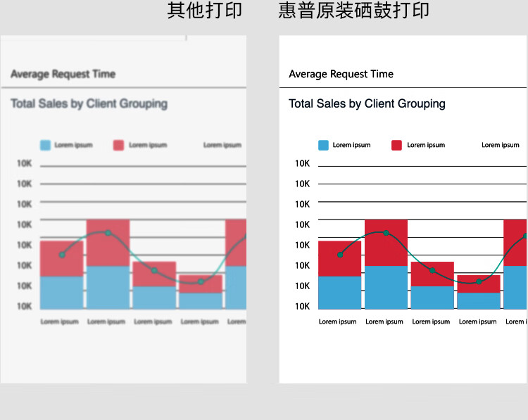528x420 pixels.
Task: Click 'Total Sales by Client Grouping' in right panel
Action: [x=367, y=103]
